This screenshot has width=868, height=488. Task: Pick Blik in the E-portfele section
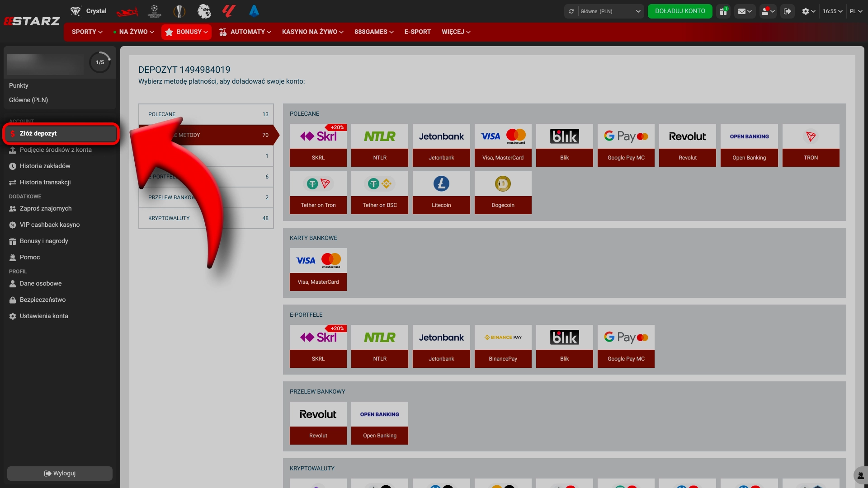[x=564, y=346]
